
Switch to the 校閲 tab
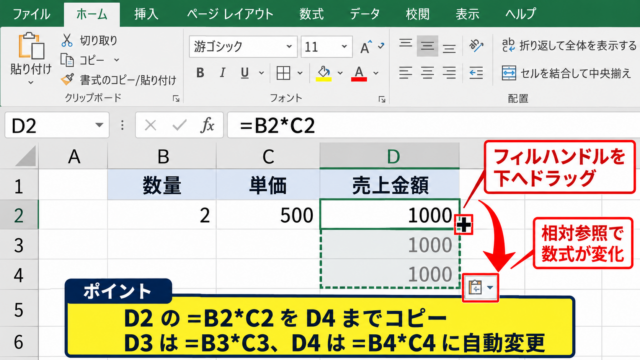[x=418, y=14]
